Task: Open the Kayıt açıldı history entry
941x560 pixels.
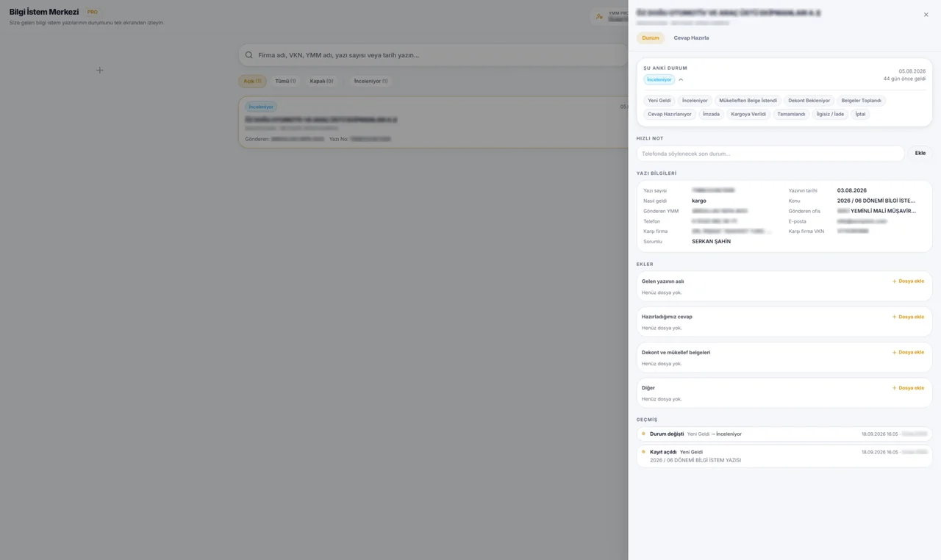Action: tap(784, 456)
